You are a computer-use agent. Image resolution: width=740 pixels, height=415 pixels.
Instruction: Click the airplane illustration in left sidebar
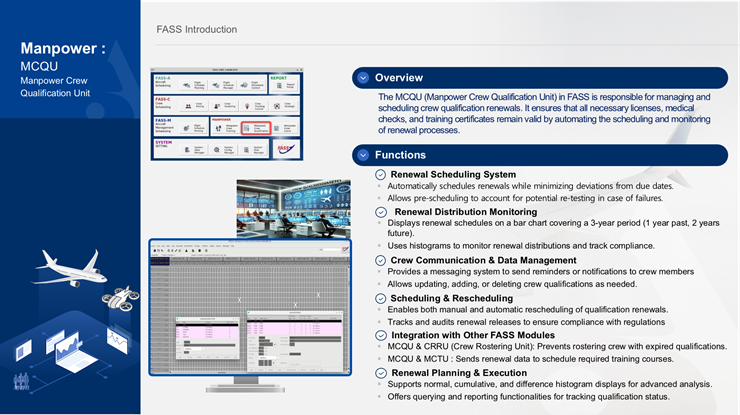71,266
